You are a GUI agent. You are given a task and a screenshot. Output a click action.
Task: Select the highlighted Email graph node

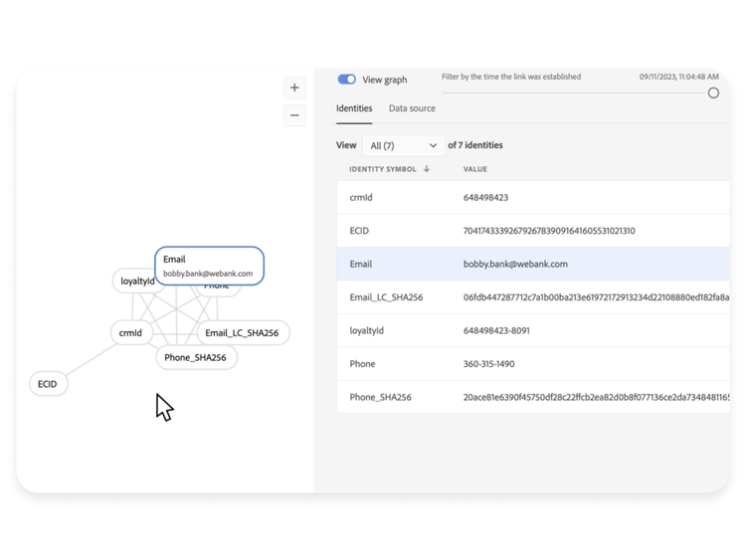[x=209, y=266]
